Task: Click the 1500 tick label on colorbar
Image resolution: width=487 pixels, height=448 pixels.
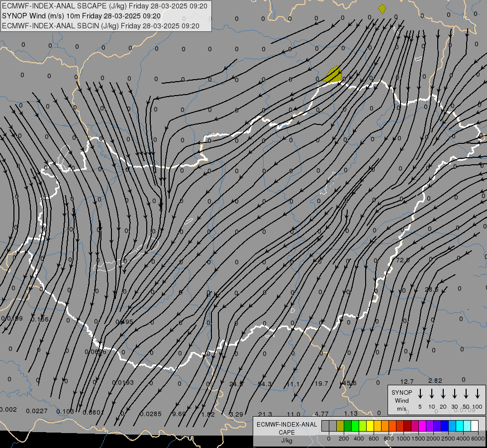Action: coord(418,439)
